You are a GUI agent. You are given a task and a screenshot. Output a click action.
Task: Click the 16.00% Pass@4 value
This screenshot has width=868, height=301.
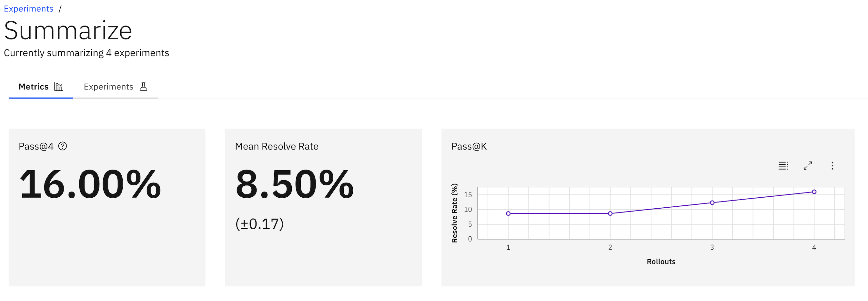(x=90, y=185)
